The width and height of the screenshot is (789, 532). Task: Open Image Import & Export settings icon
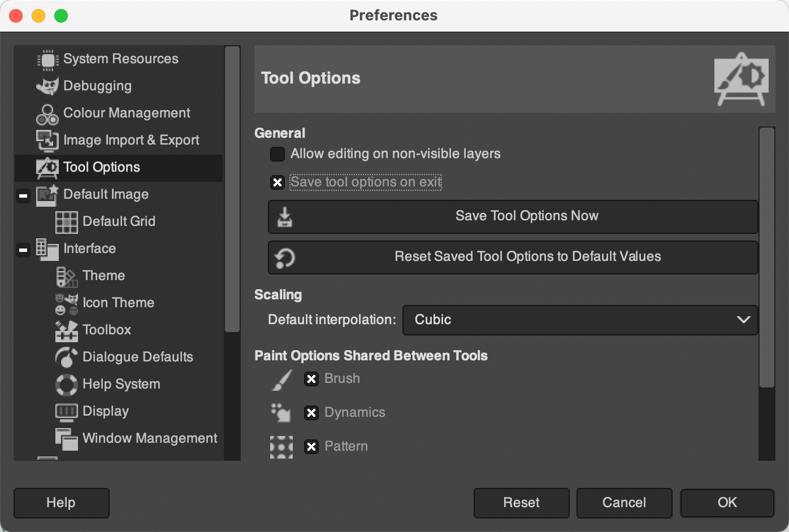pyautogui.click(x=47, y=140)
